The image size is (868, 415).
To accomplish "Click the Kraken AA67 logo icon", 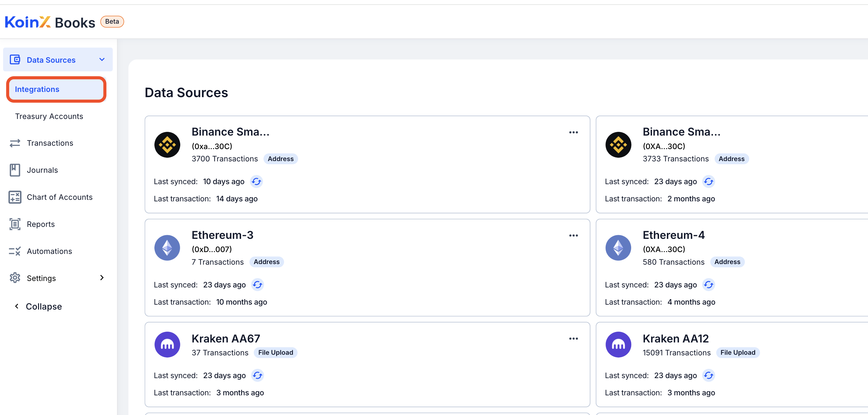I will tap(167, 345).
